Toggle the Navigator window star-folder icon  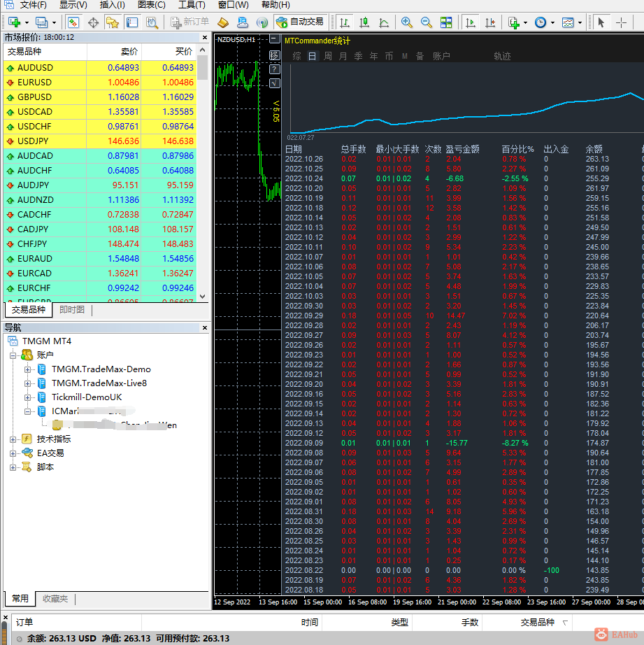112,22
